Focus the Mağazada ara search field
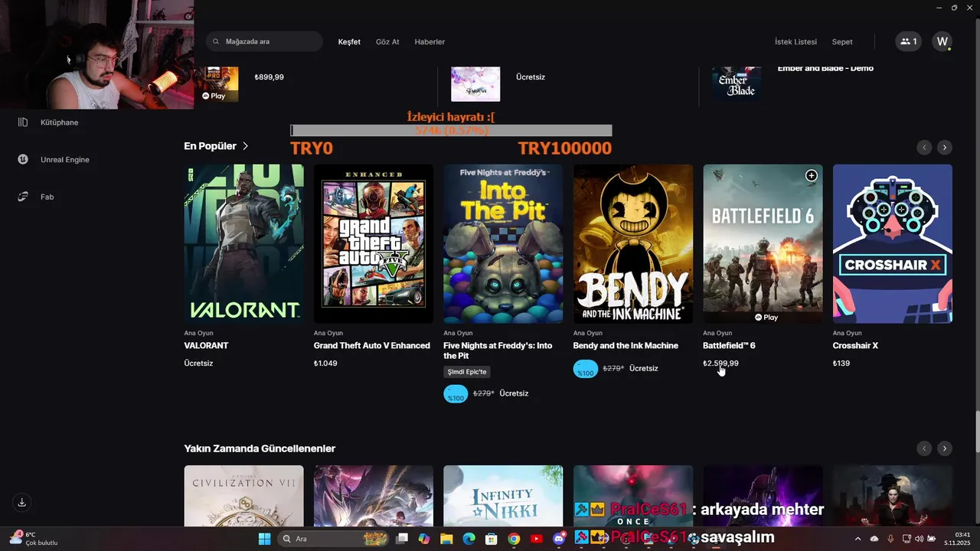Screen dimensions: 980x551 point(264,41)
